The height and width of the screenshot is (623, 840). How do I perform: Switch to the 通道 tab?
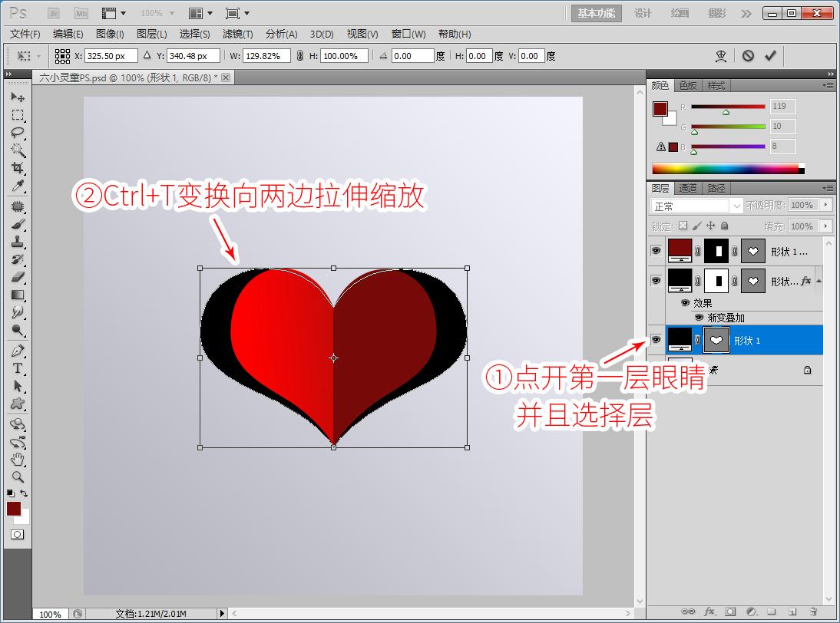[688, 189]
